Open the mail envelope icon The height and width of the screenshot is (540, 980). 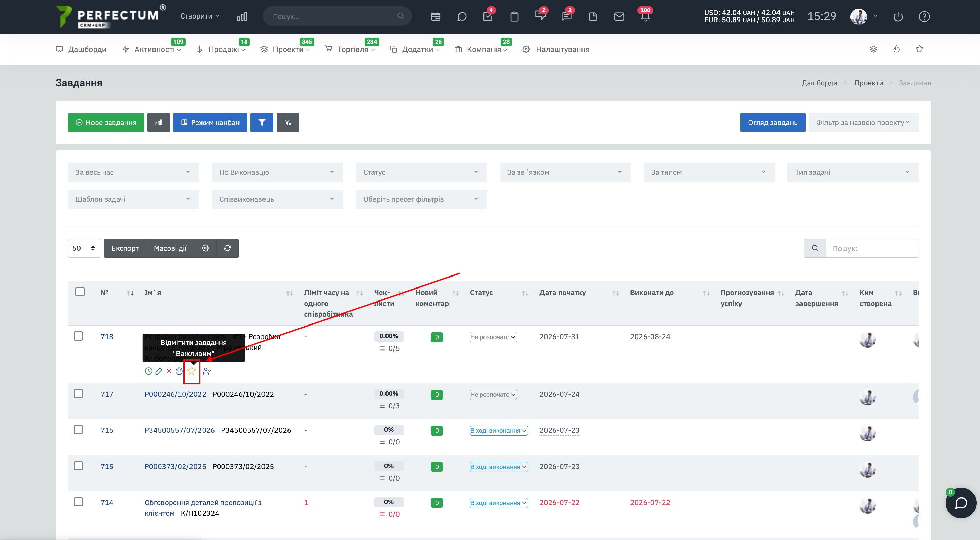click(x=619, y=16)
